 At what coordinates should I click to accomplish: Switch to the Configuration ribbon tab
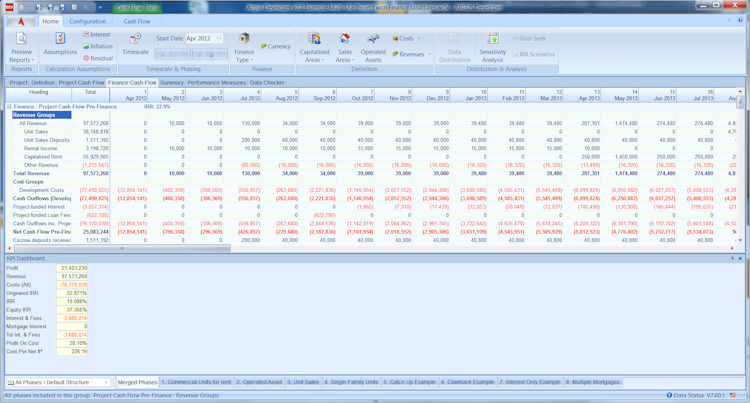point(88,21)
